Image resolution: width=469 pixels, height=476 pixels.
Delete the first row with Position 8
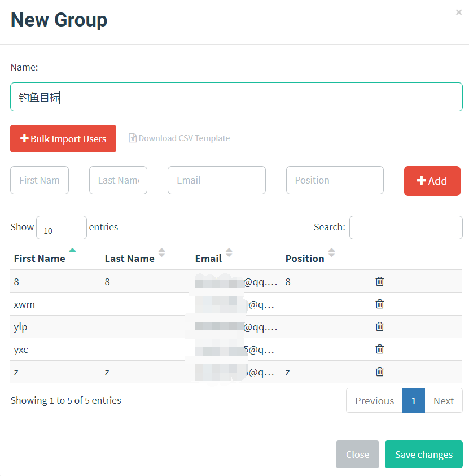pyautogui.click(x=380, y=281)
